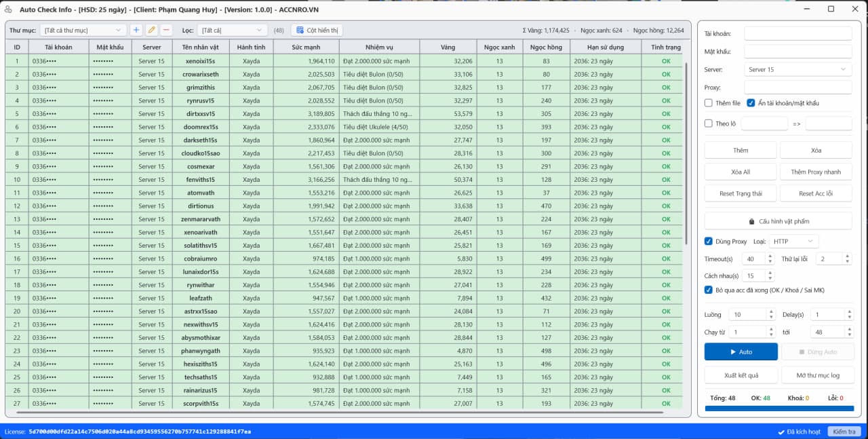Open the Thư mục folder dropdown
The width and height of the screenshot is (868, 439).
point(83,30)
